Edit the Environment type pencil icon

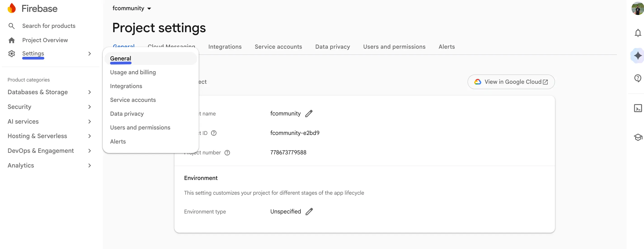(309, 211)
